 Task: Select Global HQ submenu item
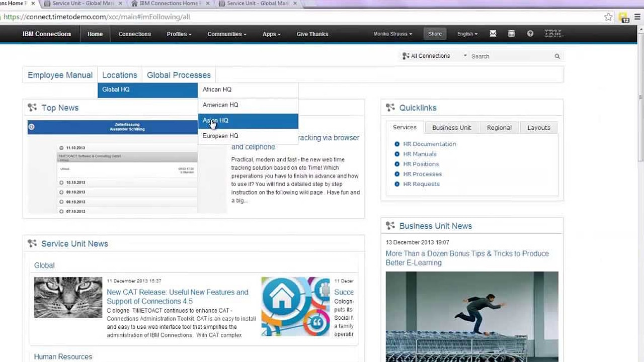pyautogui.click(x=148, y=89)
